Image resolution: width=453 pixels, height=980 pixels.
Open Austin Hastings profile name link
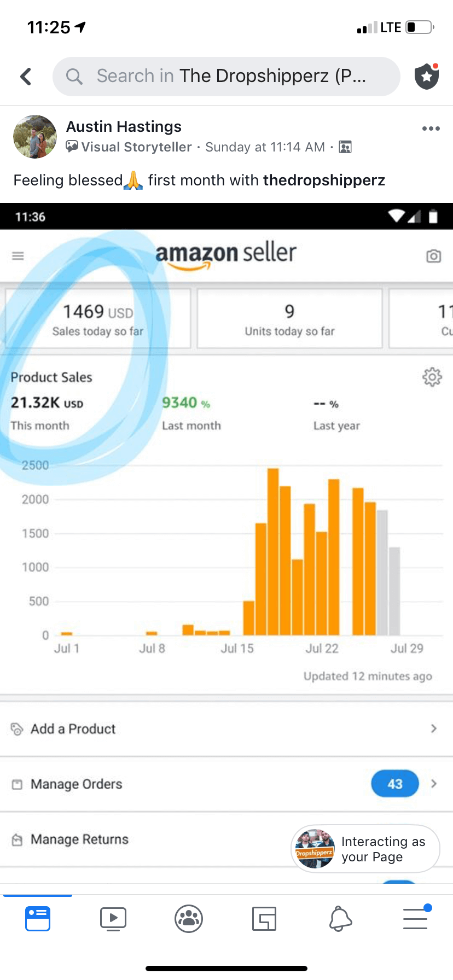[124, 127]
